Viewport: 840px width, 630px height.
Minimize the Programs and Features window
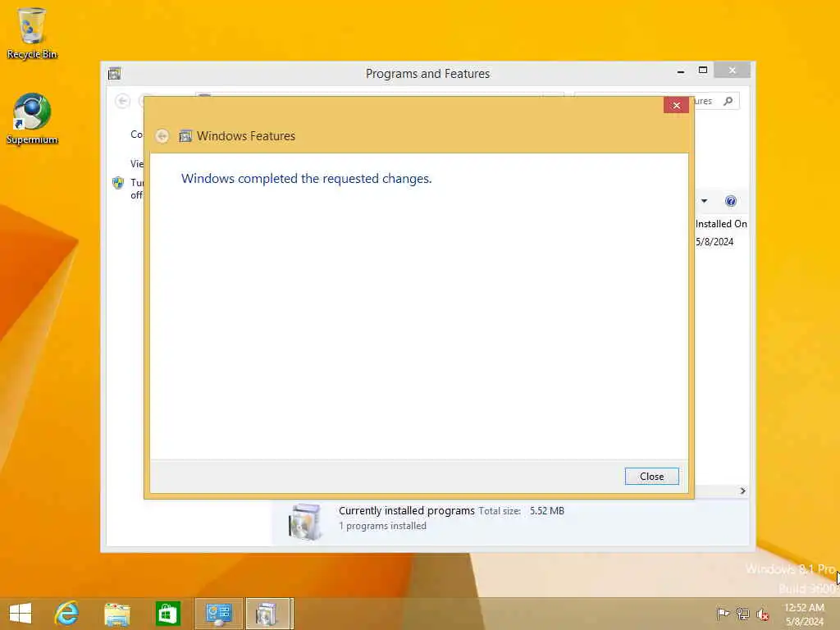[680, 71]
